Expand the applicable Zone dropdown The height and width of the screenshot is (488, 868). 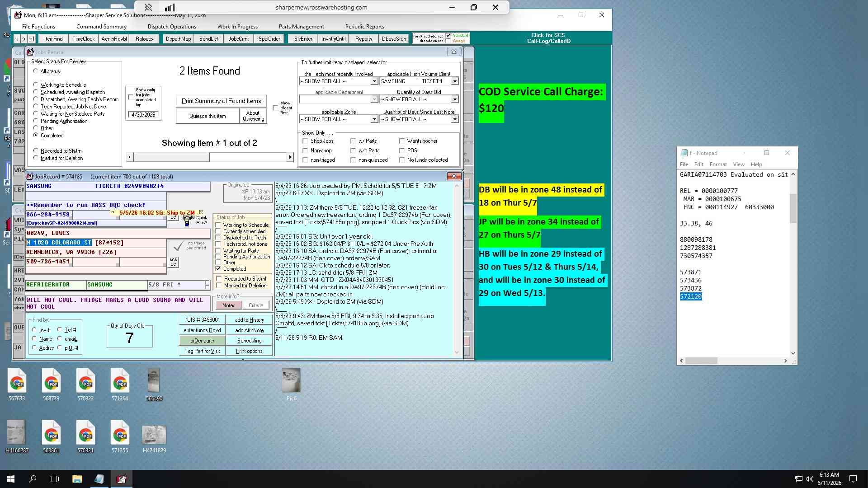point(374,119)
